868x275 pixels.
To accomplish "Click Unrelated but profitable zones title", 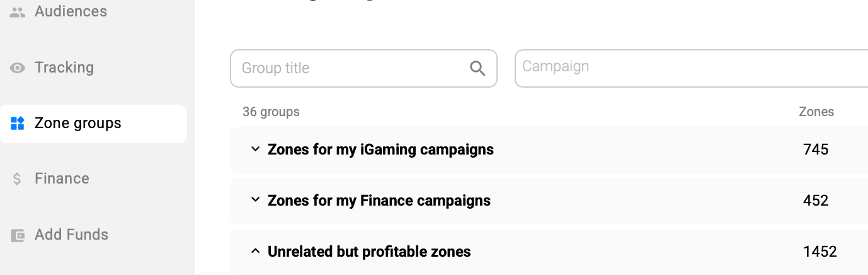I will (x=369, y=252).
